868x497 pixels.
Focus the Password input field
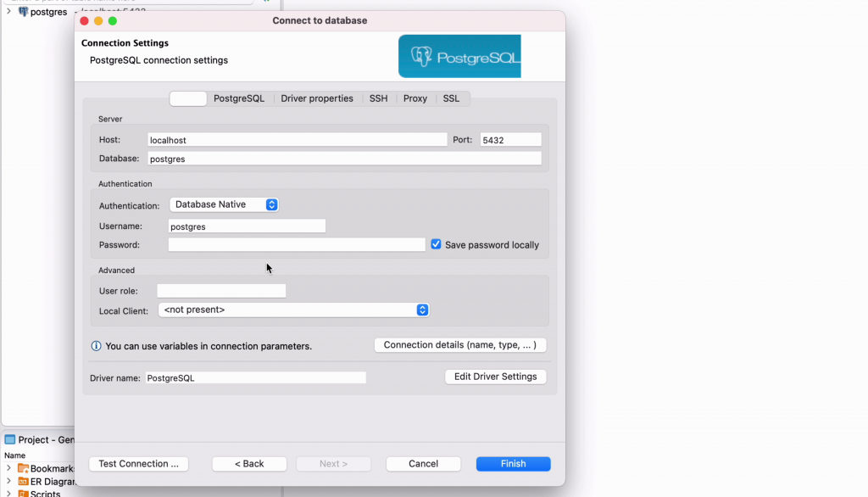pyautogui.click(x=297, y=245)
